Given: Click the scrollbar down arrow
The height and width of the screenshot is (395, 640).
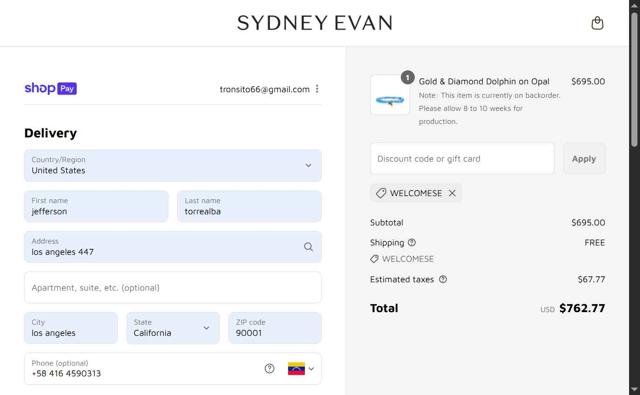Looking at the screenshot, I should coord(634,389).
